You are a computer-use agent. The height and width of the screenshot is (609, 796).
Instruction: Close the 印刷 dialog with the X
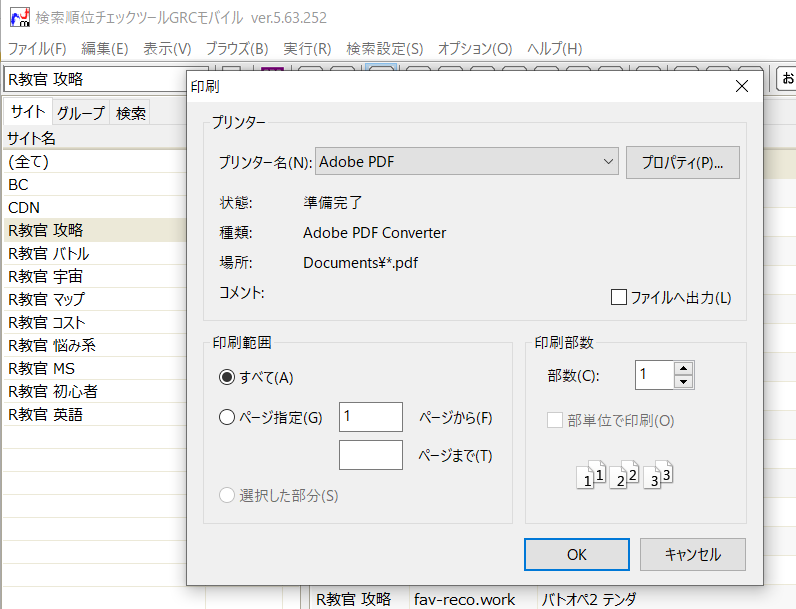coord(741,86)
